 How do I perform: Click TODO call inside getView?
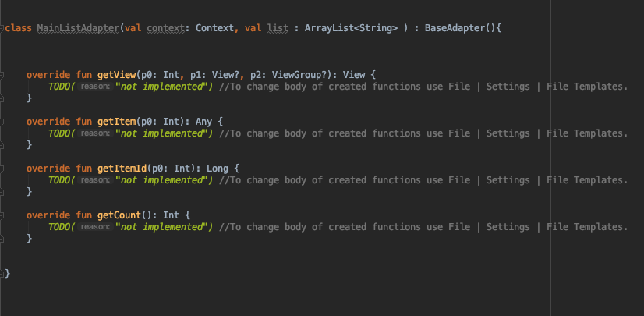pos(59,87)
